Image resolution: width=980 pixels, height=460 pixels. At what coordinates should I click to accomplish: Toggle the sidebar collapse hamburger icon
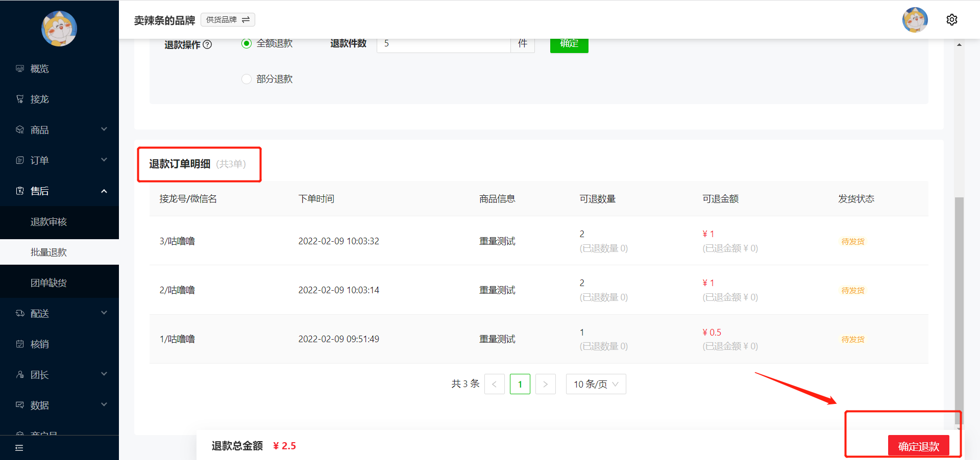(x=19, y=448)
